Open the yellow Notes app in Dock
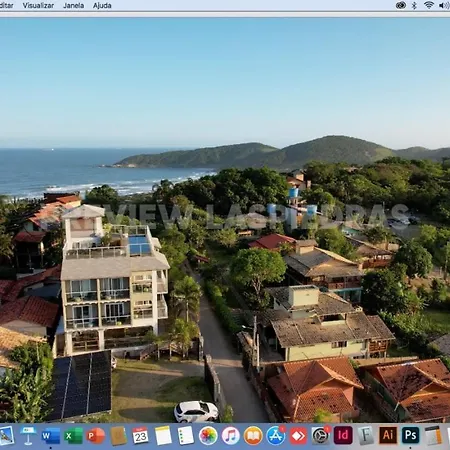Screen dimensions: 450x450 click(x=163, y=435)
